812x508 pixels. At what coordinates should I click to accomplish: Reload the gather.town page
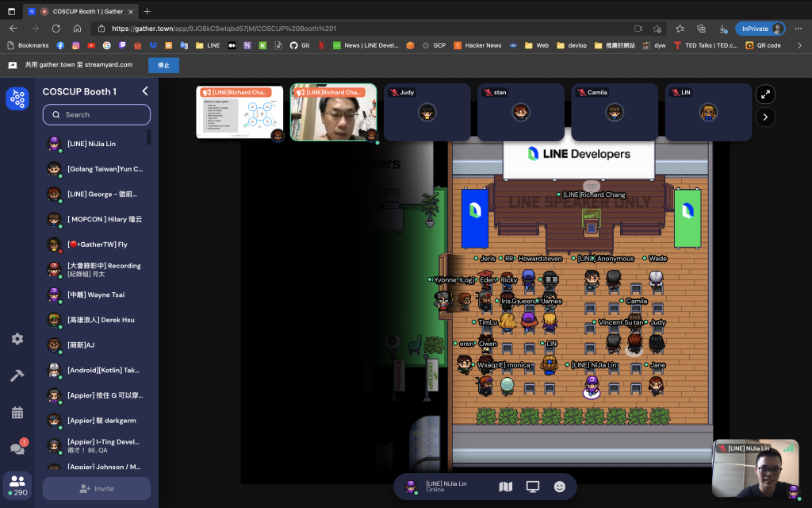coord(56,29)
